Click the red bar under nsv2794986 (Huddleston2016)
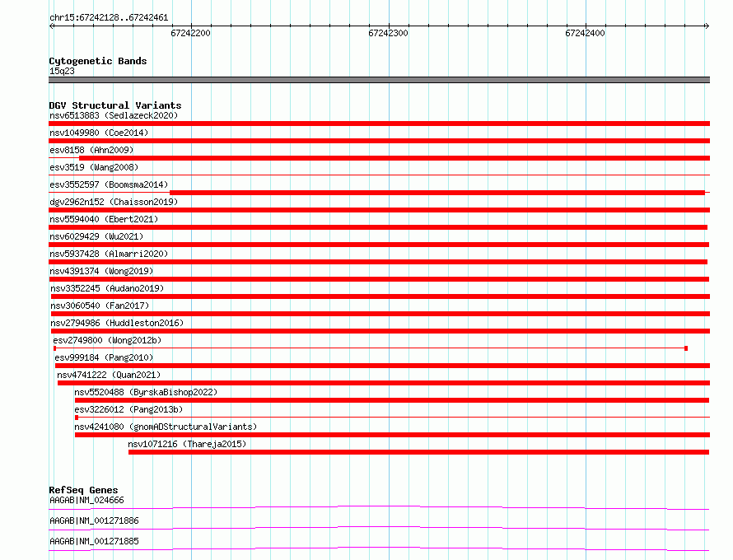This screenshot has height=560, width=733. click(381, 331)
